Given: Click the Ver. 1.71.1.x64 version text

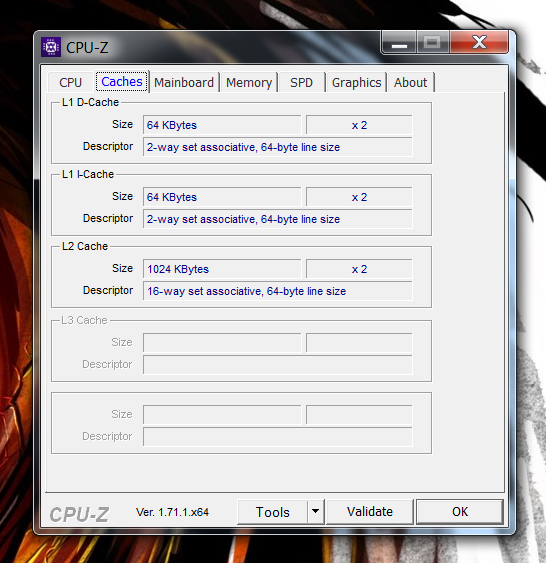Looking at the screenshot, I should tap(172, 512).
